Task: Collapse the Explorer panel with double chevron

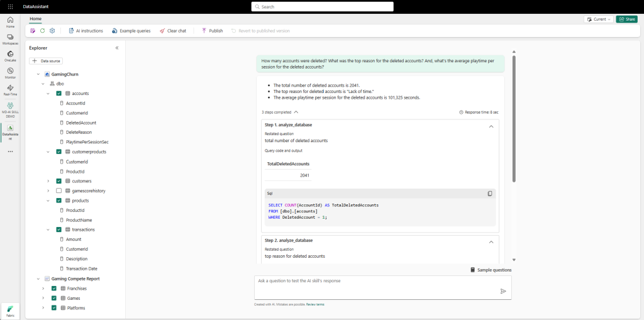Action: [x=117, y=48]
